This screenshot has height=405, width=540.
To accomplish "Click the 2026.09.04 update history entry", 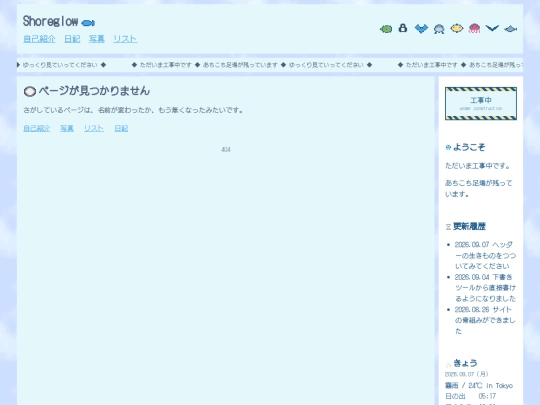I will (x=485, y=288).
